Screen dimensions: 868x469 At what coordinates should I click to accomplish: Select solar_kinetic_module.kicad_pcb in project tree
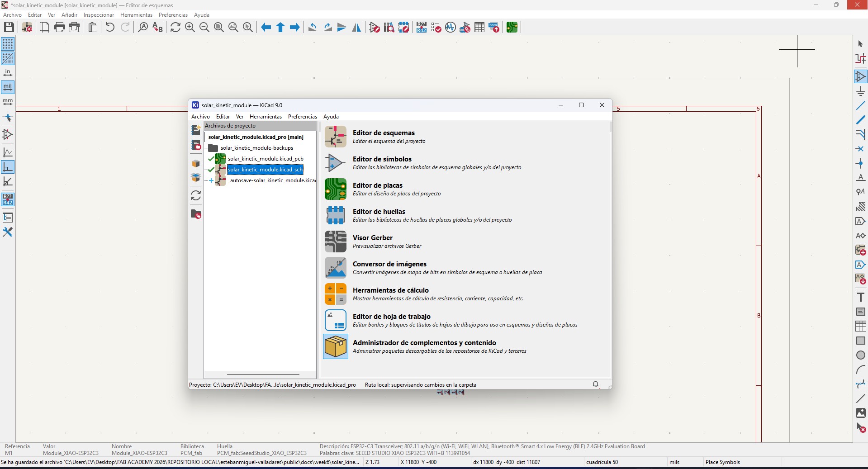point(266,159)
